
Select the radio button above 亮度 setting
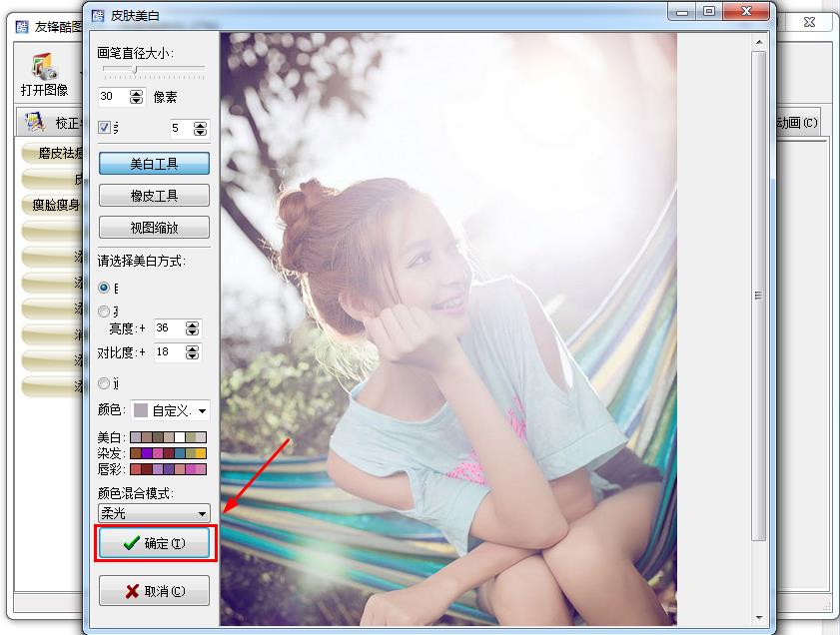click(x=104, y=312)
